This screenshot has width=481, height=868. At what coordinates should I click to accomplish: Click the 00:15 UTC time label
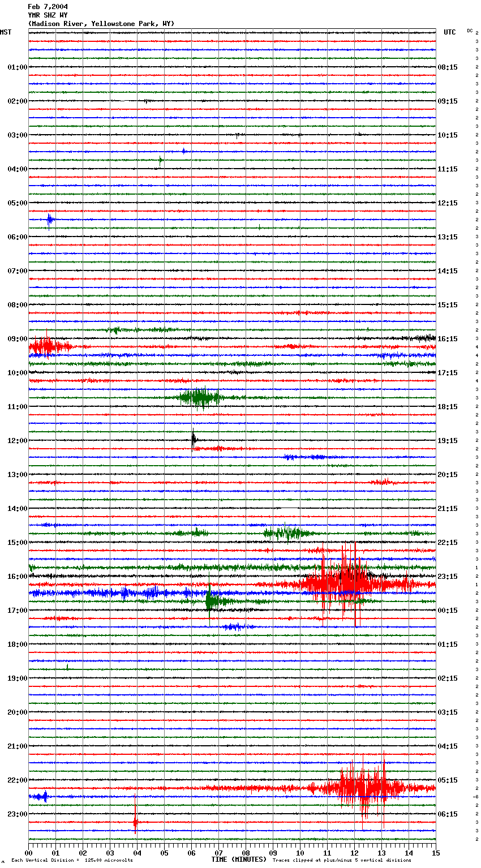point(448,611)
